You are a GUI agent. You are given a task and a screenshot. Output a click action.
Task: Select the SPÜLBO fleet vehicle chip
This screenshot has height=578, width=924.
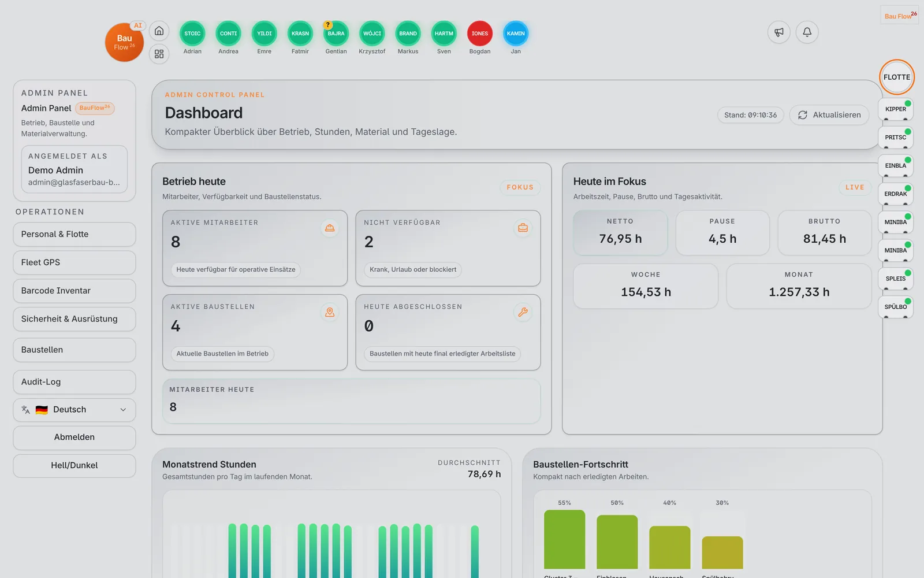(x=896, y=307)
